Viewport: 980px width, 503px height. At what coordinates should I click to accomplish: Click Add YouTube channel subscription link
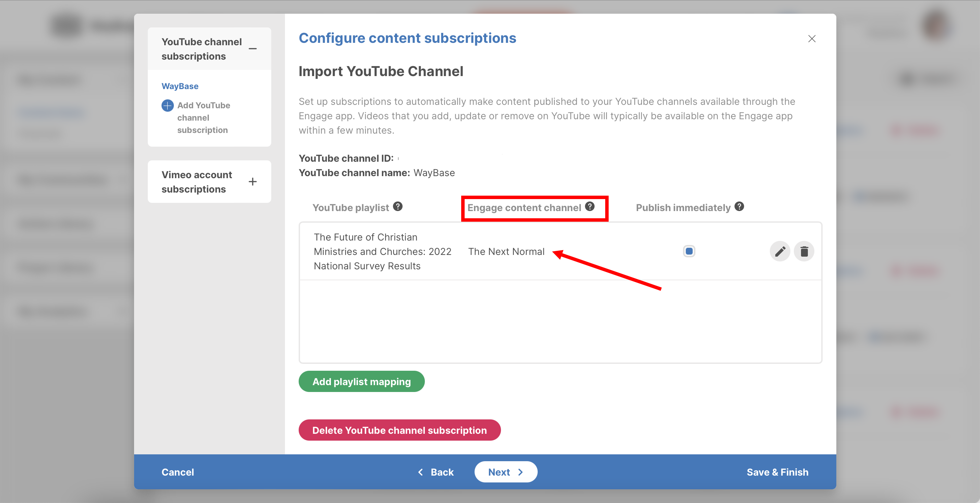(204, 118)
